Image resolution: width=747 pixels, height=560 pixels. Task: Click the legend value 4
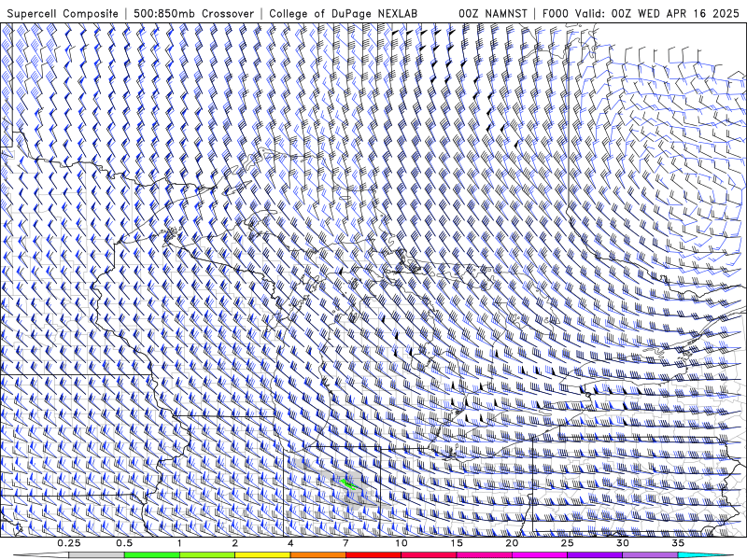click(290, 543)
